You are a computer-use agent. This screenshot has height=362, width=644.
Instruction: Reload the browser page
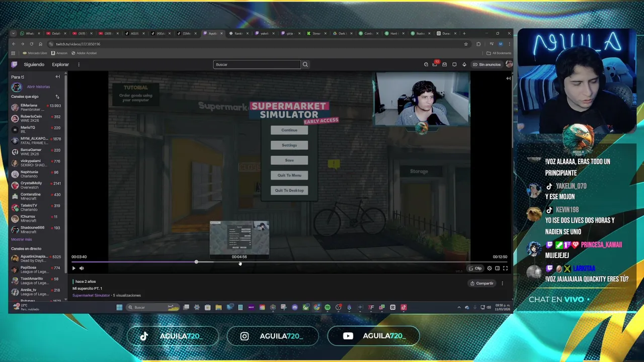[31, 44]
